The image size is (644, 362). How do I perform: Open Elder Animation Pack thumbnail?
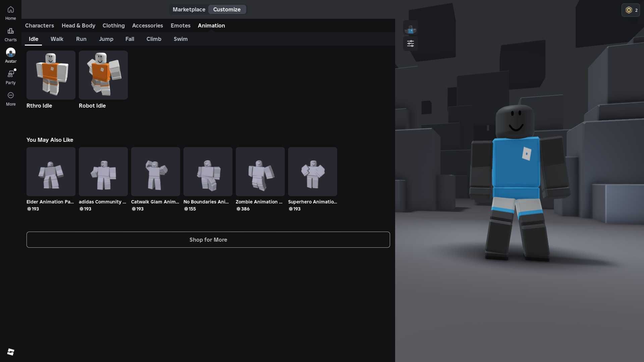point(51,172)
